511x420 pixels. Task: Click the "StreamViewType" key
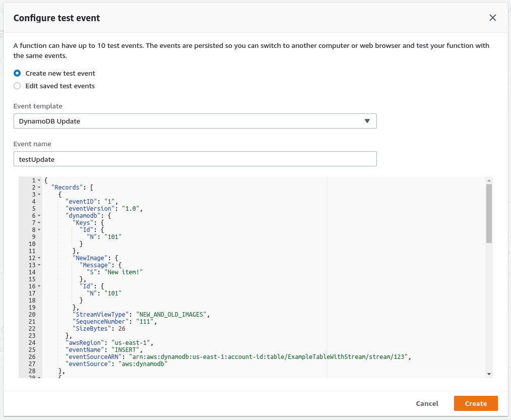[x=101, y=315]
